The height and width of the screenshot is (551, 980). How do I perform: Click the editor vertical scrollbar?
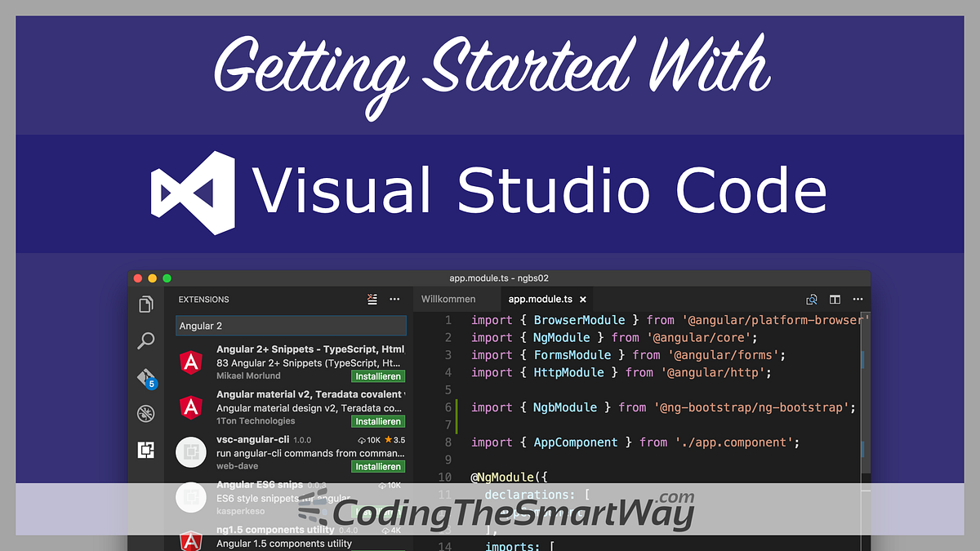866,367
